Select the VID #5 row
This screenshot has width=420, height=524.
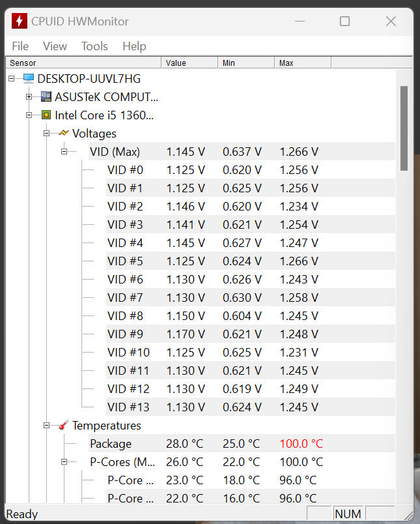tap(251, 261)
